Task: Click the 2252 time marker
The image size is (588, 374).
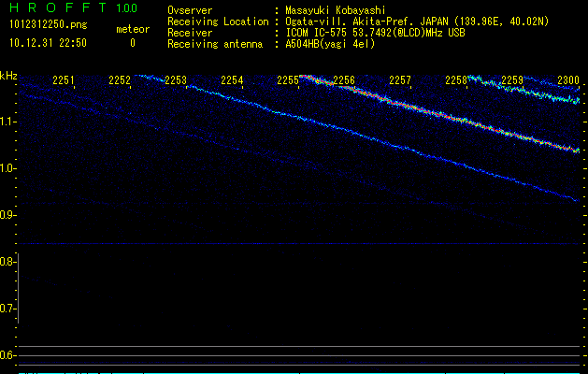Action: tap(120, 80)
